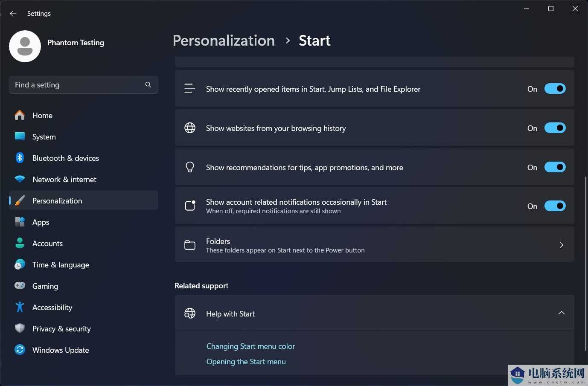This screenshot has width=588, height=386.
Task: Collapse the Help with Start section chevron
Action: (561, 313)
